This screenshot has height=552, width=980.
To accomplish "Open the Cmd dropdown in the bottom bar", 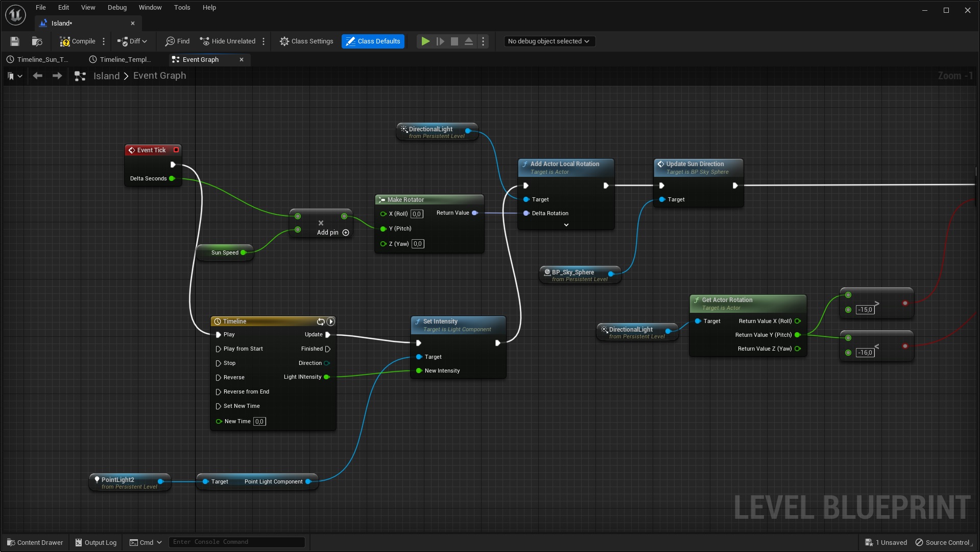I will point(145,542).
